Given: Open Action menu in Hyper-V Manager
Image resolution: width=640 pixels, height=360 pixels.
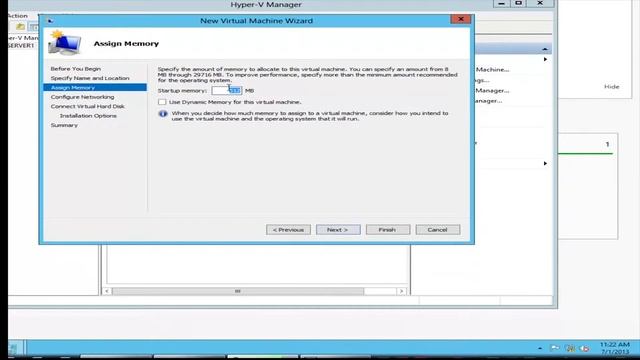Looking at the screenshot, I should [18, 16].
